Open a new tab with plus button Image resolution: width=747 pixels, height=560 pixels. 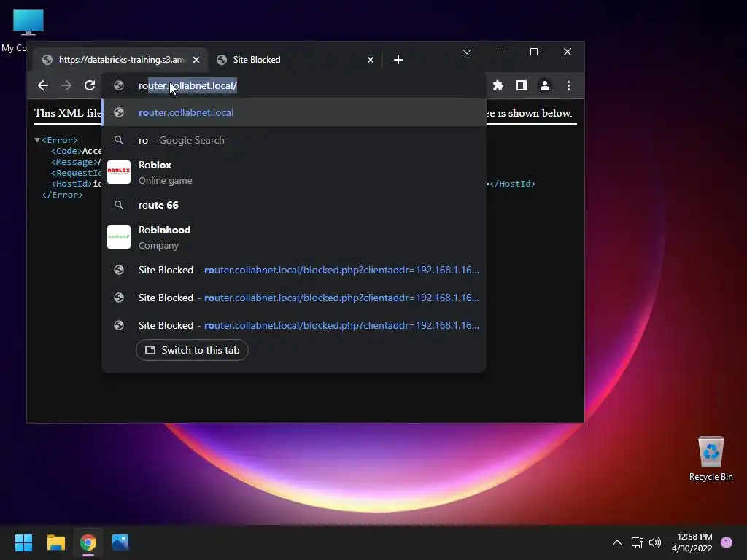click(x=398, y=60)
